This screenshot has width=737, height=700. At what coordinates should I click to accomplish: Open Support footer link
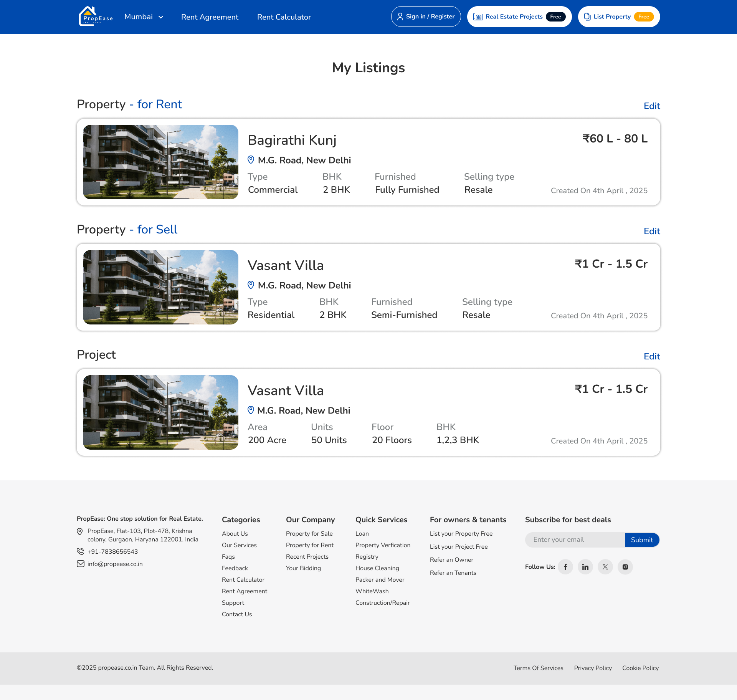click(233, 603)
